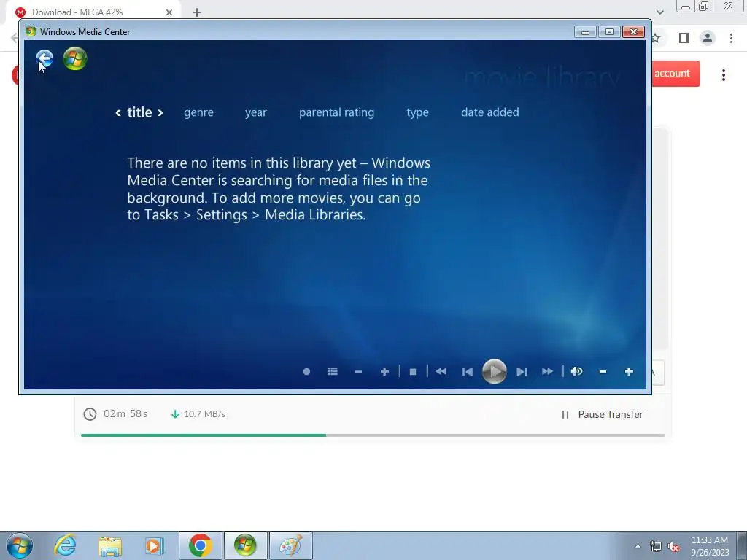Show hidden tray icons arrow
The image size is (747, 560).
pos(638,546)
